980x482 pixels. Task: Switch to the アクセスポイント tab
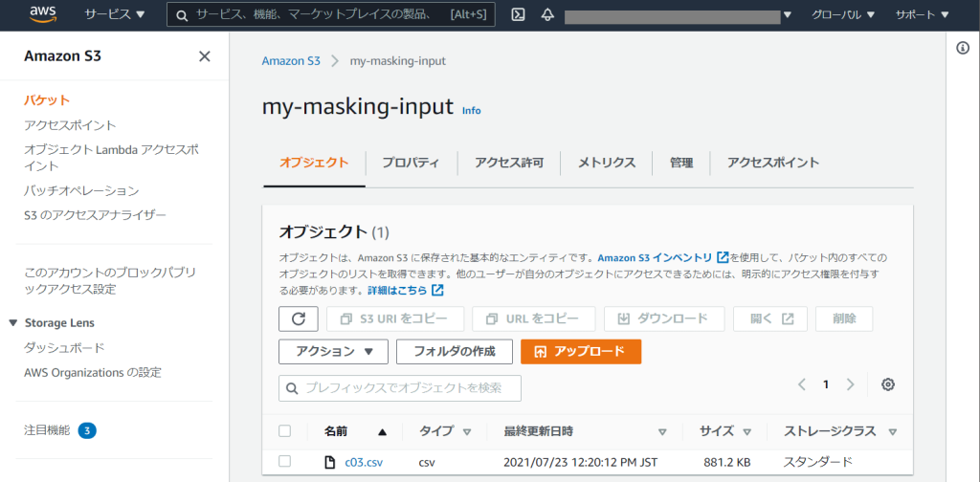[773, 163]
